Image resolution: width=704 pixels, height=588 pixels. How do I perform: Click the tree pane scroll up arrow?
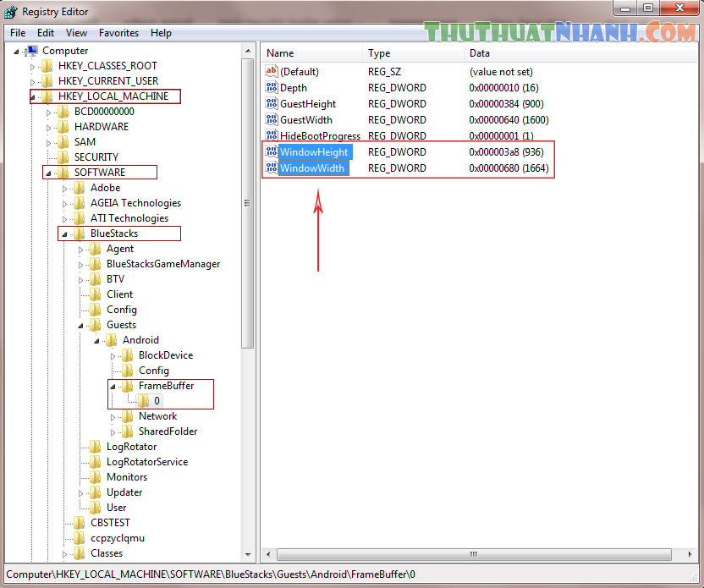click(248, 51)
